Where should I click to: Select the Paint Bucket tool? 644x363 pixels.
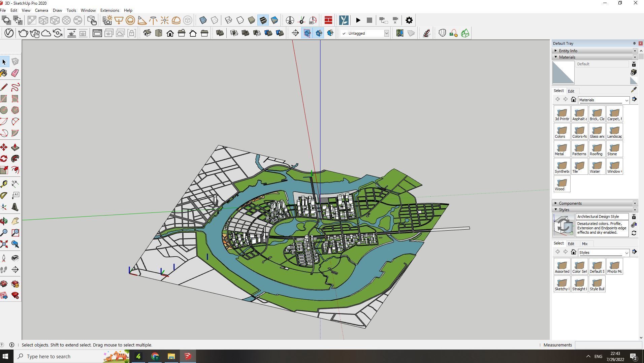coord(4,73)
